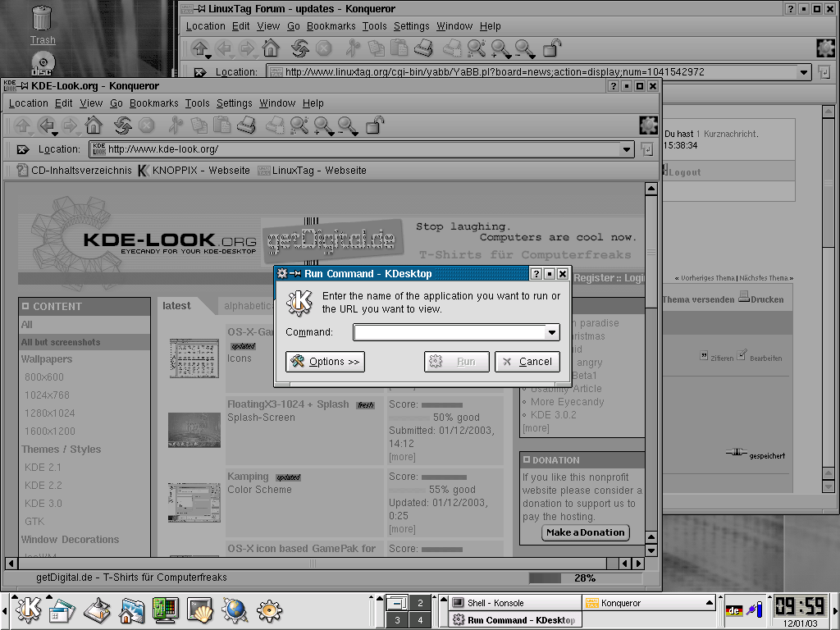Click the Run button in the dialog

pos(456,362)
